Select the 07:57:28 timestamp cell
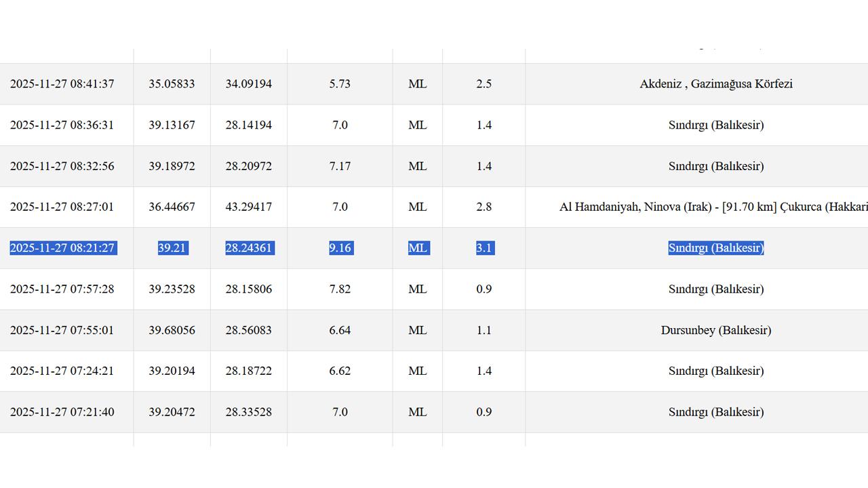 [x=62, y=289]
